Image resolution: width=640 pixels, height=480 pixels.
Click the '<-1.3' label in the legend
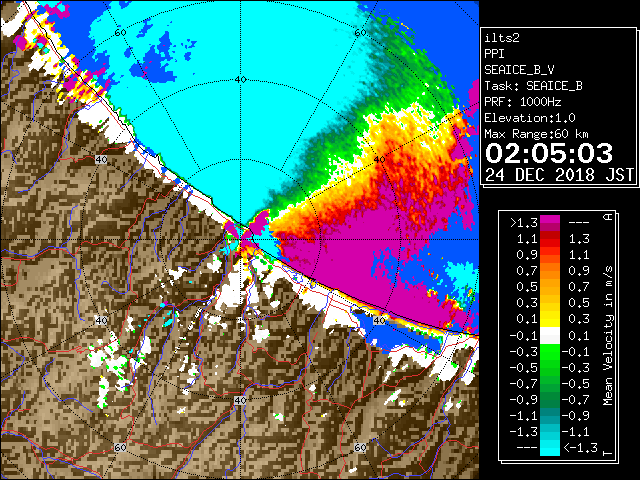click(580, 447)
